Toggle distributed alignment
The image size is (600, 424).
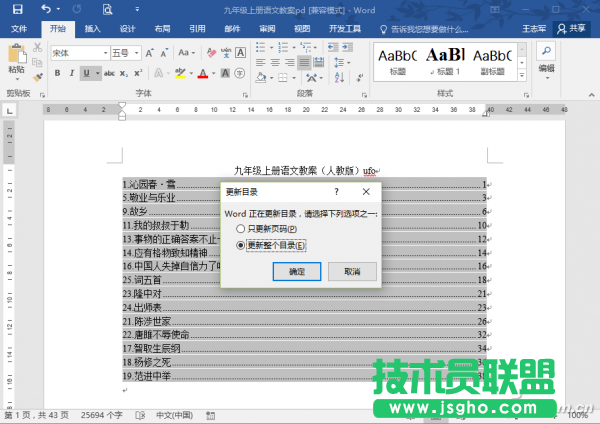click(318, 62)
